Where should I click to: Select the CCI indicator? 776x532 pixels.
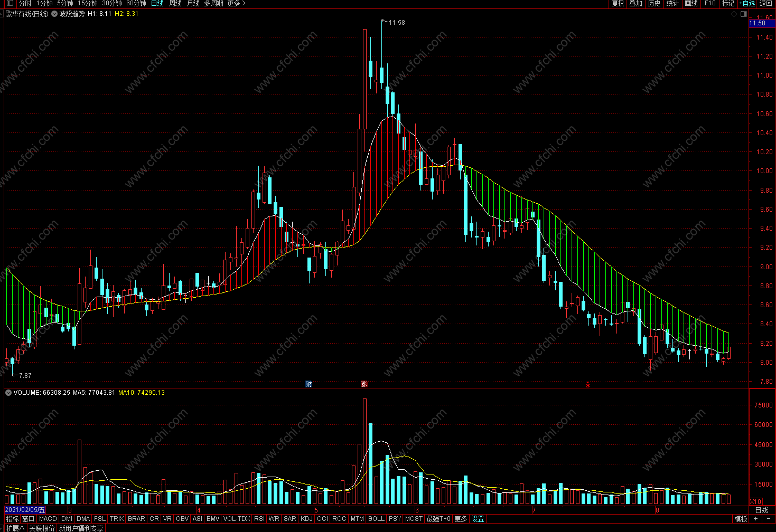point(322,519)
